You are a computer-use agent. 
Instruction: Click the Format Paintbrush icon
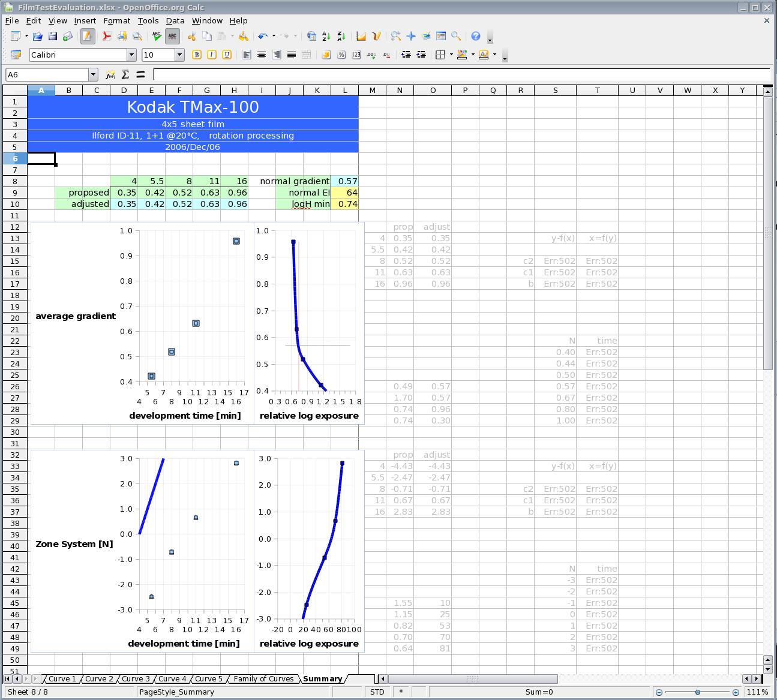[x=243, y=37]
